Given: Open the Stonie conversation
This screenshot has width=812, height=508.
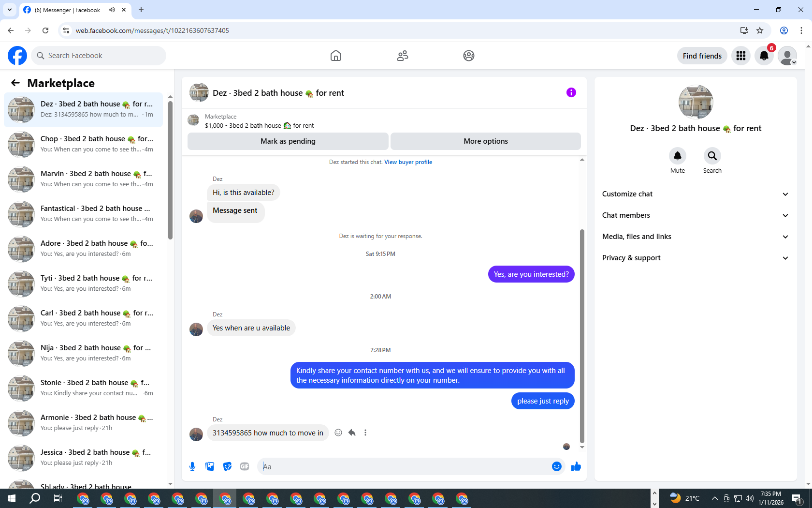Looking at the screenshot, I should pyautogui.click(x=83, y=388).
